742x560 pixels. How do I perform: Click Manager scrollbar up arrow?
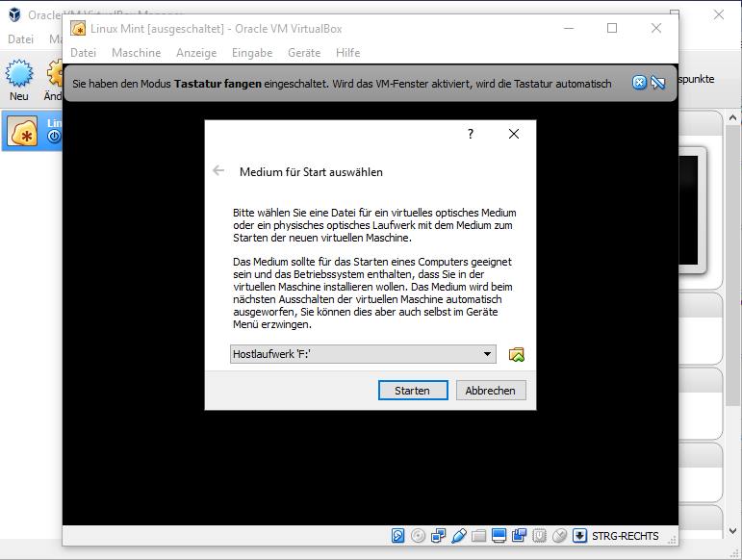coord(732,117)
